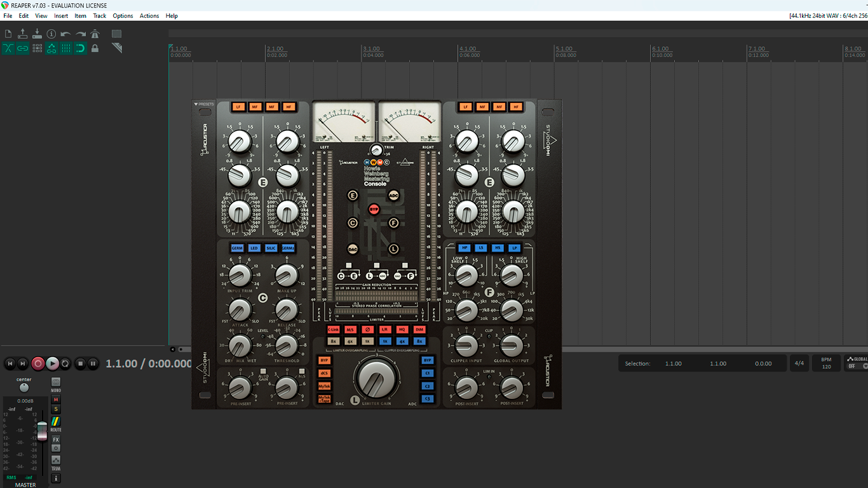Open the View menu

(x=41, y=16)
